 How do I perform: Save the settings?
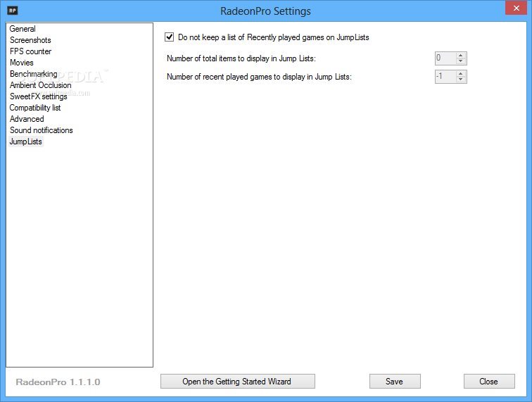[x=395, y=382]
